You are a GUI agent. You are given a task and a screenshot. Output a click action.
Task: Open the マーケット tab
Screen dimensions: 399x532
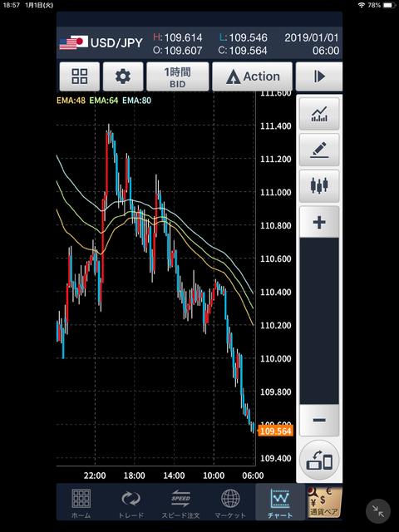[x=230, y=504]
